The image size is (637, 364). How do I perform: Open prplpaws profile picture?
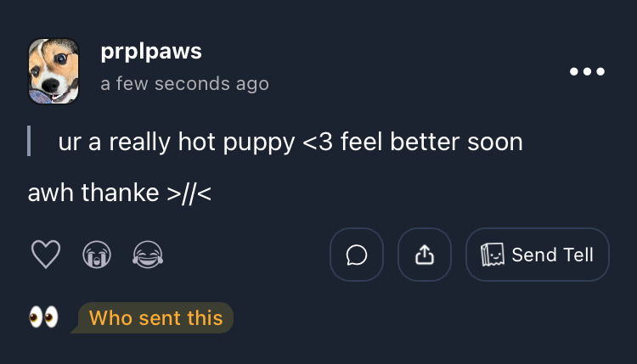(54, 71)
